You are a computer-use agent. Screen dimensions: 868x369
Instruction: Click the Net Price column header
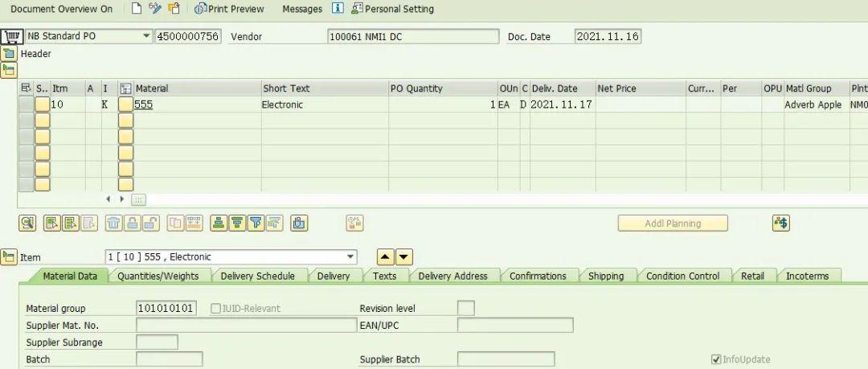(641, 88)
